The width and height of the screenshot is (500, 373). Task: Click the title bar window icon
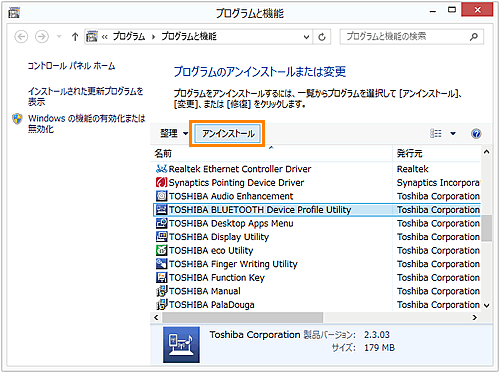tap(14, 13)
